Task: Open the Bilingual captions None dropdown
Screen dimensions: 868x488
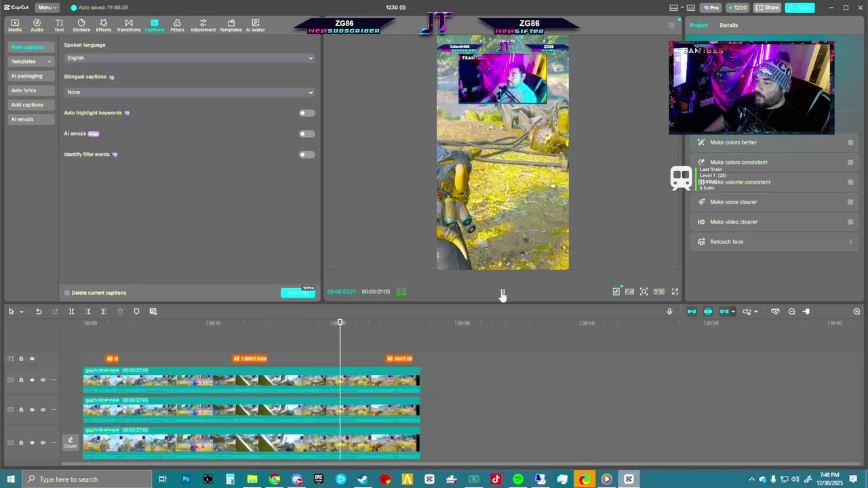Action: point(190,92)
